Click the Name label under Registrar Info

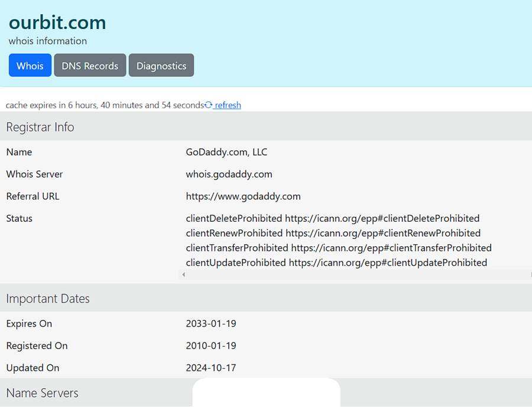tap(19, 152)
